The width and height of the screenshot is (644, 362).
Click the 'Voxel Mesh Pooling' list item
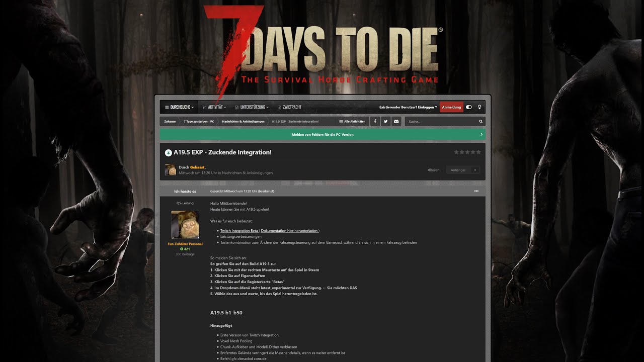coord(236,341)
